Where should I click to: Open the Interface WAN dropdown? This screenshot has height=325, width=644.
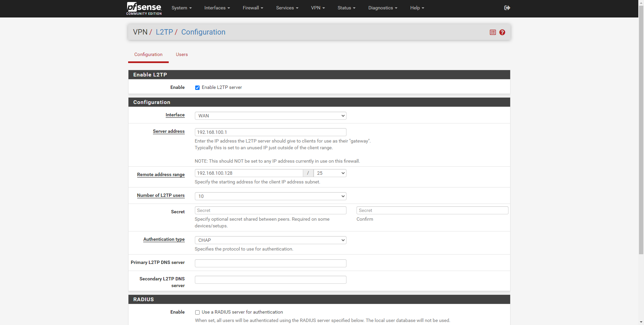pyautogui.click(x=270, y=116)
